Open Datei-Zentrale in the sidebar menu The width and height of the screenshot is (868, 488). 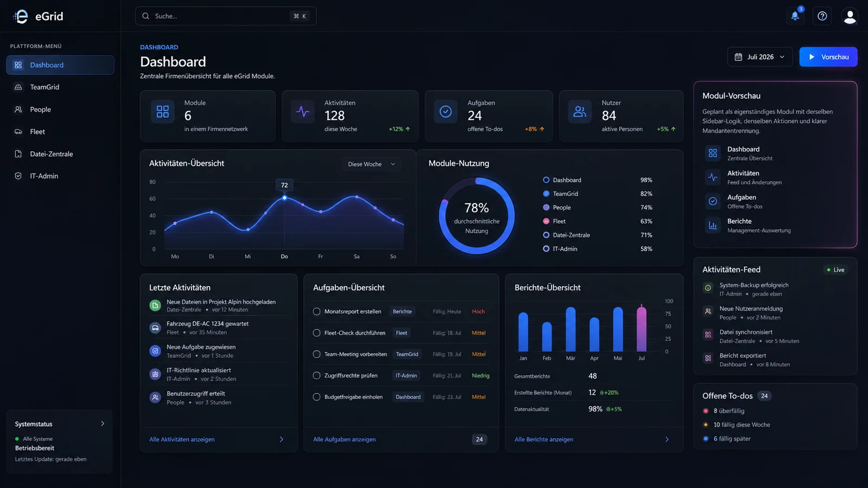pyautogui.click(x=60, y=154)
